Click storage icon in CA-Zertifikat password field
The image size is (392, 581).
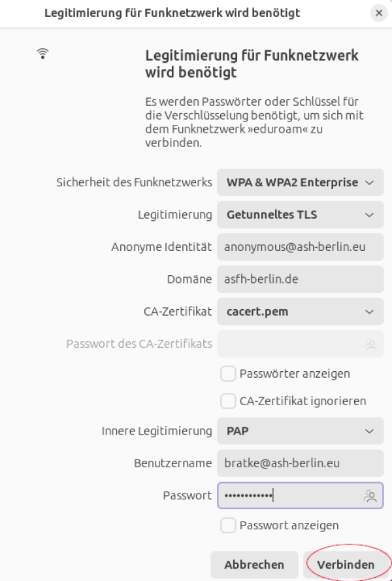tap(370, 344)
